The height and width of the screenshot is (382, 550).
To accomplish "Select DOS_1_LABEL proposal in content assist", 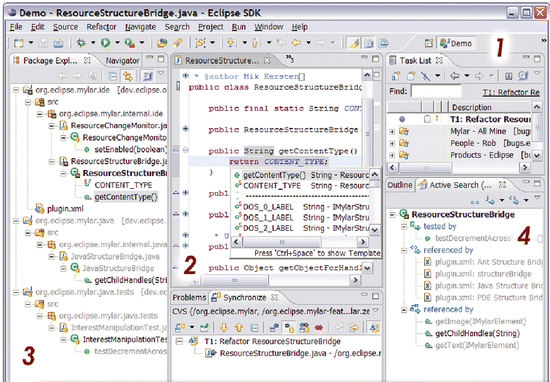I will coord(302,217).
